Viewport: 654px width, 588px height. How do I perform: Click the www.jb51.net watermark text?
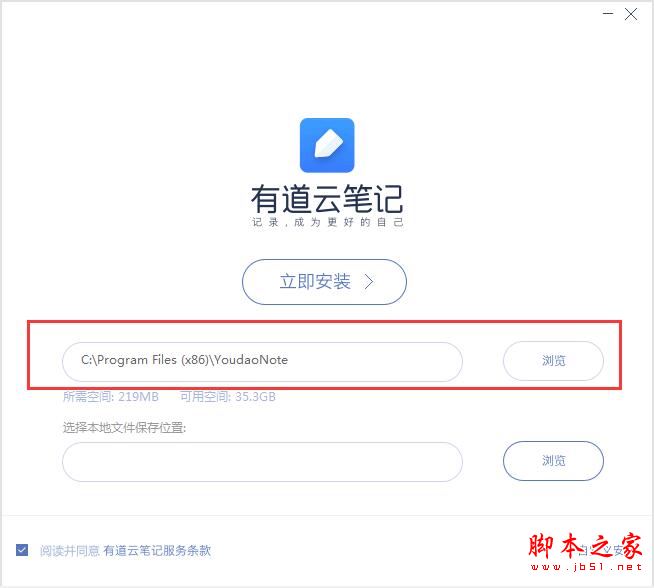(x=586, y=567)
